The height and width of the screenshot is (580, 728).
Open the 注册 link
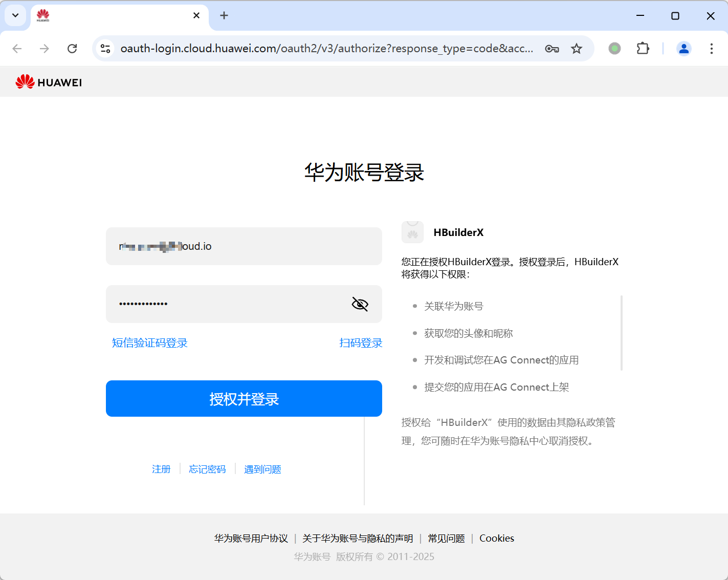tap(161, 469)
